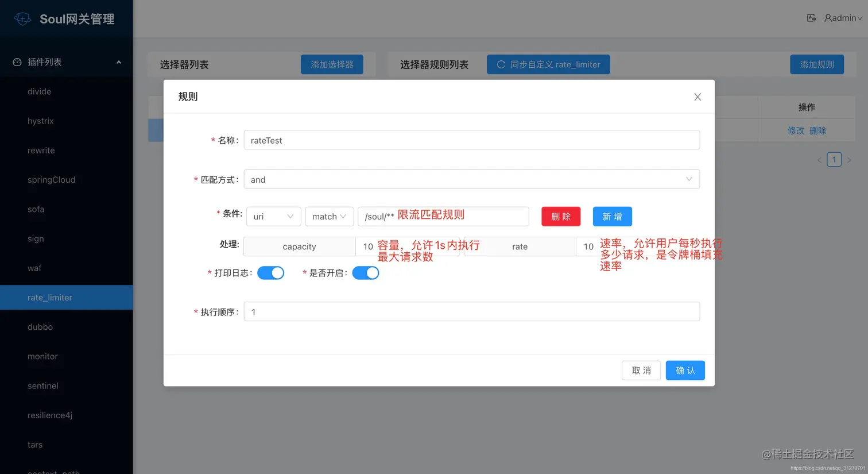Click the dashboard icon beside 插件列表

tap(16, 61)
